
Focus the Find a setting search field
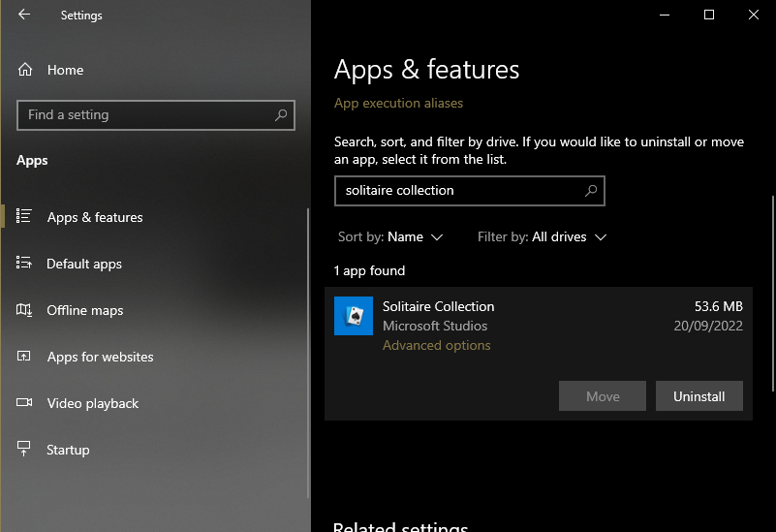(145, 115)
